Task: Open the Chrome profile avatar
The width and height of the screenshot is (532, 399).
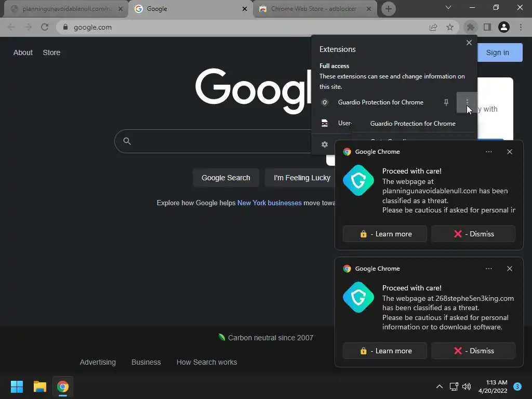Action: [504, 27]
